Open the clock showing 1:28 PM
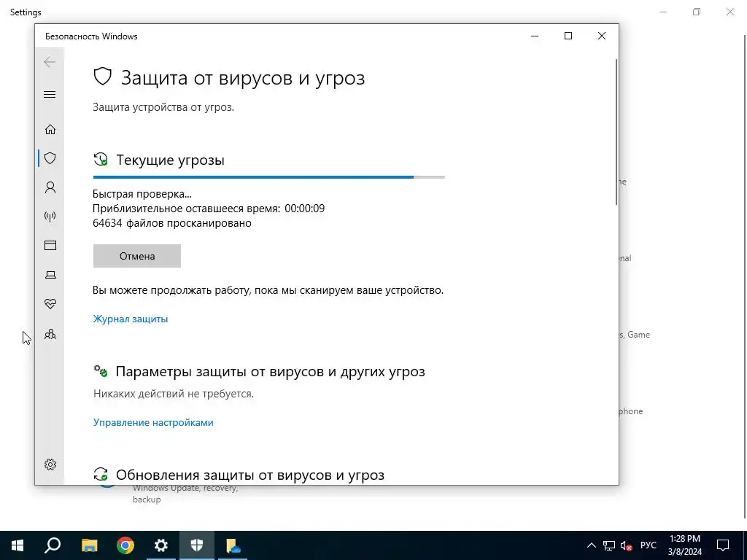Screen dimensions: 747x560 684,545
